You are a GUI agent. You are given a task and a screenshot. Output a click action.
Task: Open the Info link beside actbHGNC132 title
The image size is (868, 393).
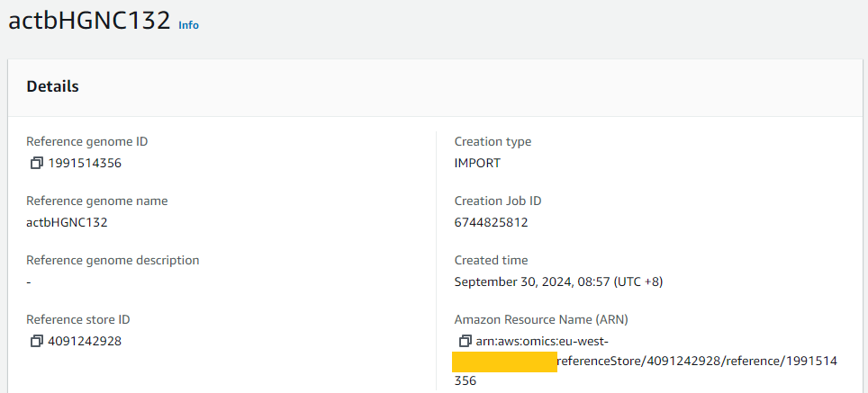click(188, 25)
